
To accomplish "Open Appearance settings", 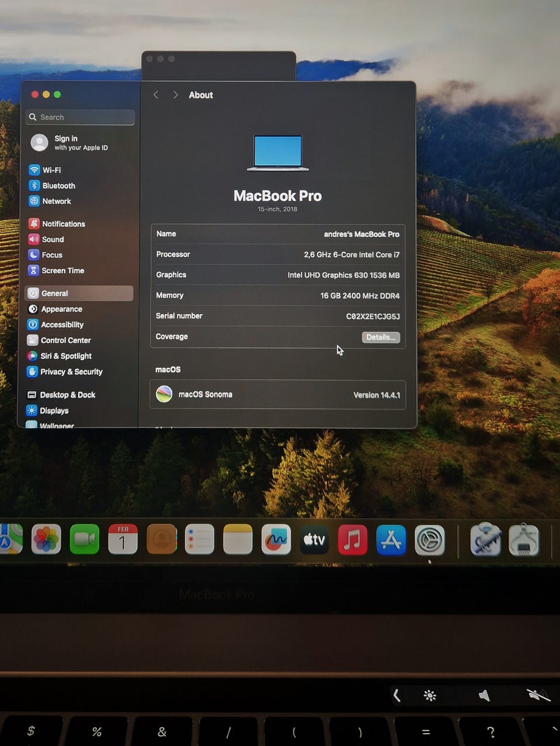I will [55, 309].
